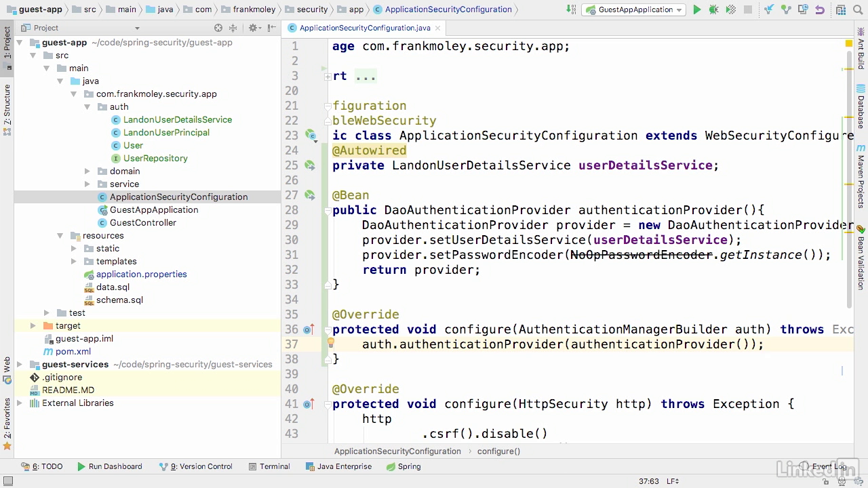The height and width of the screenshot is (488, 868).
Task: Click the VCS update project icon
Action: click(769, 9)
